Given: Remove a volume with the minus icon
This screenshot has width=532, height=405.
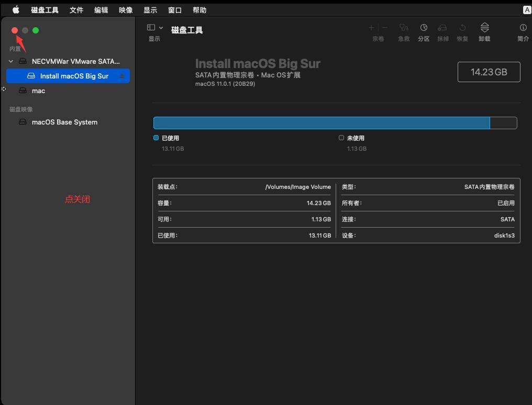Looking at the screenshot, I should click(385, 27).
